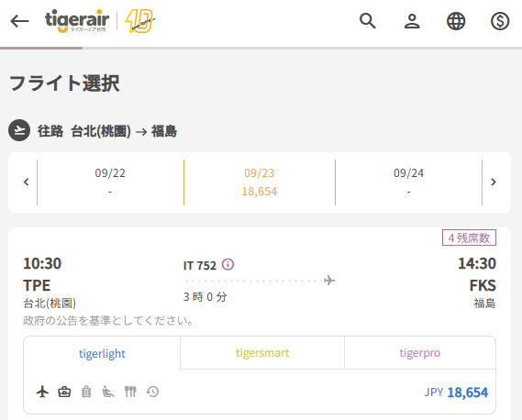The image size is (522, 420).
Task: Click the IT 752 flight number
Action: coord(200,266)
